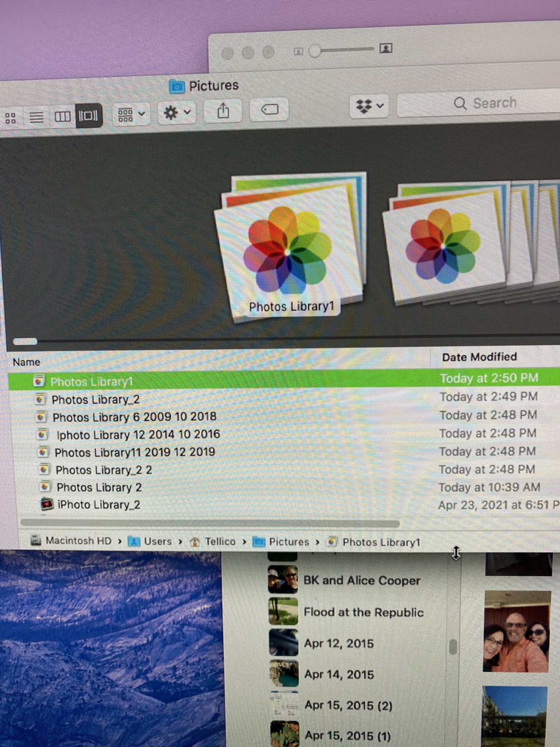Click the Photos Library_2 file icon
The image size is (560, 747).
point(40,399)
